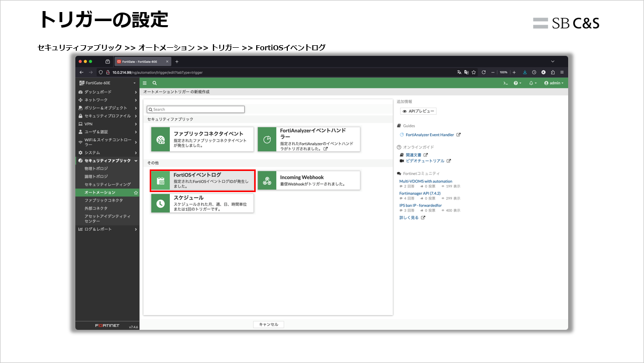The image size is (644, 363).
Task: Open セキュリティレーティング in the sidebar
Action: pyautogui.click(x=108, y=185)
